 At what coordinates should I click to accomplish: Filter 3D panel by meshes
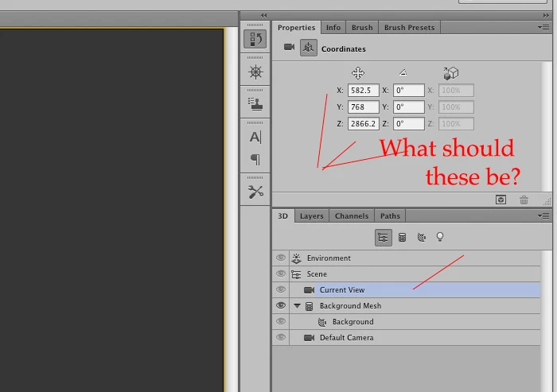402,238
